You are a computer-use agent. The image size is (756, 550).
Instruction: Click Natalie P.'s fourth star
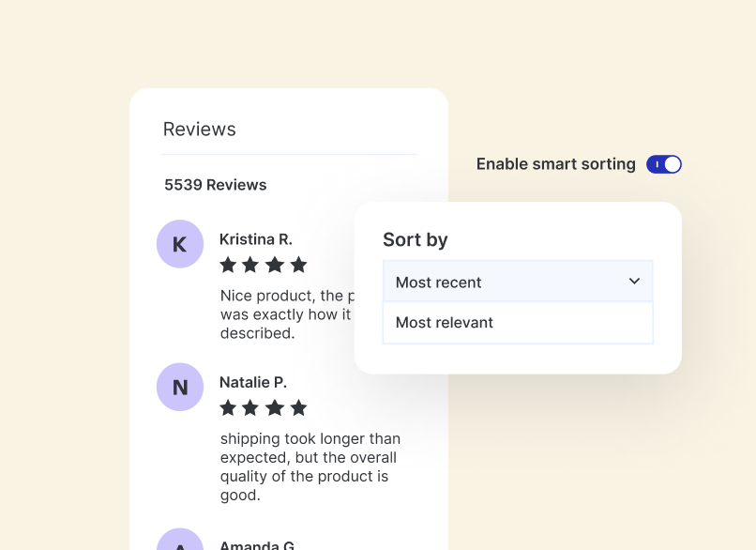(x=298, y=407)
